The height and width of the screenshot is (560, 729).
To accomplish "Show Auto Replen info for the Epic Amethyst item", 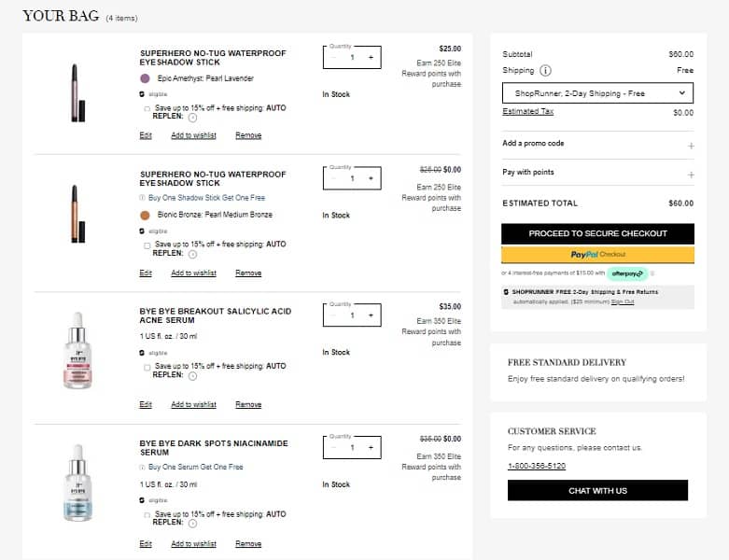I will 193,118.
